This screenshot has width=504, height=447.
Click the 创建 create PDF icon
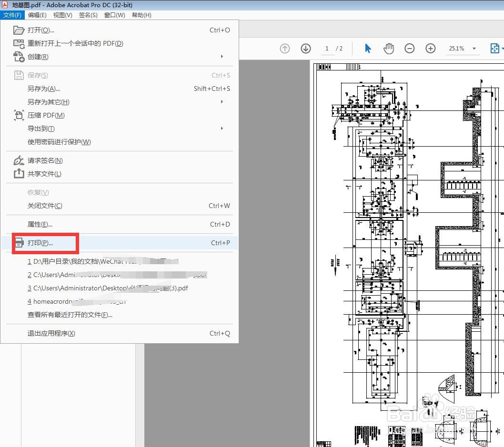pos(19,57)
